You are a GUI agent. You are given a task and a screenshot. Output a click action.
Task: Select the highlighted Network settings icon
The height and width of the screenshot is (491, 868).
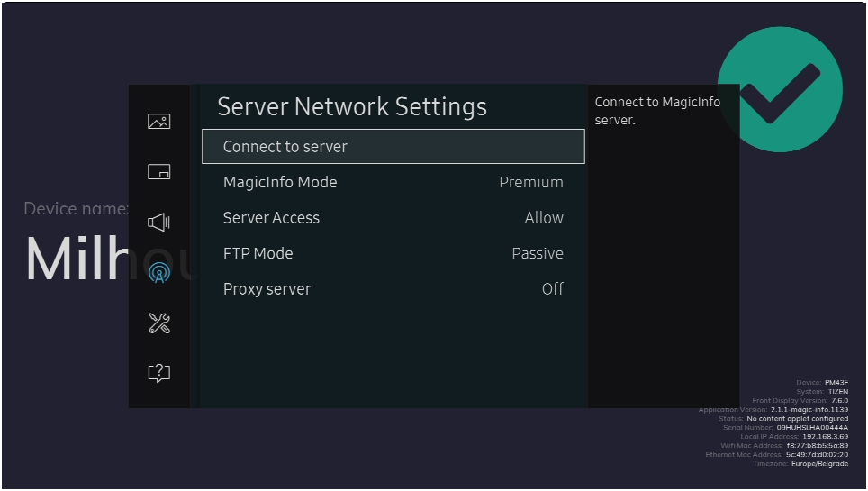(158, 272)
